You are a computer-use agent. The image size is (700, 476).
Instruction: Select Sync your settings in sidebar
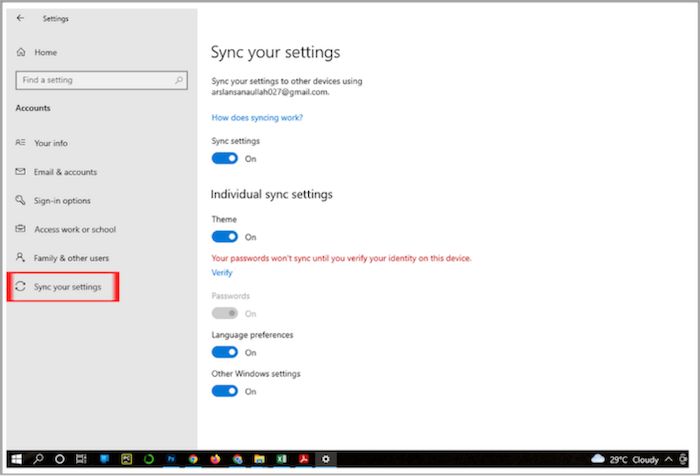point(67,287)
